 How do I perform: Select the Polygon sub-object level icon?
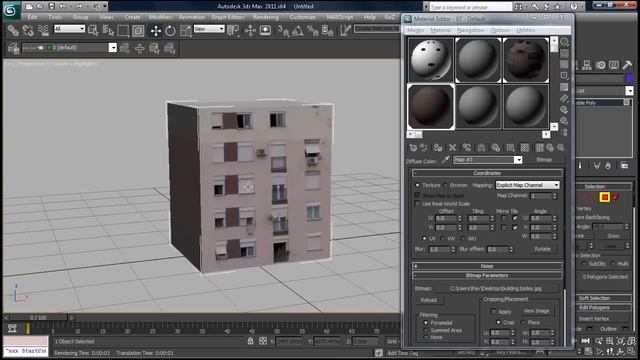(604, 198)
